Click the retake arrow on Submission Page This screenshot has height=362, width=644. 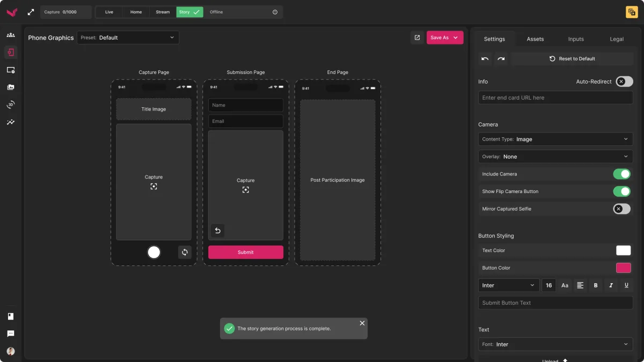pyautogui.click(x=217, y=231)
